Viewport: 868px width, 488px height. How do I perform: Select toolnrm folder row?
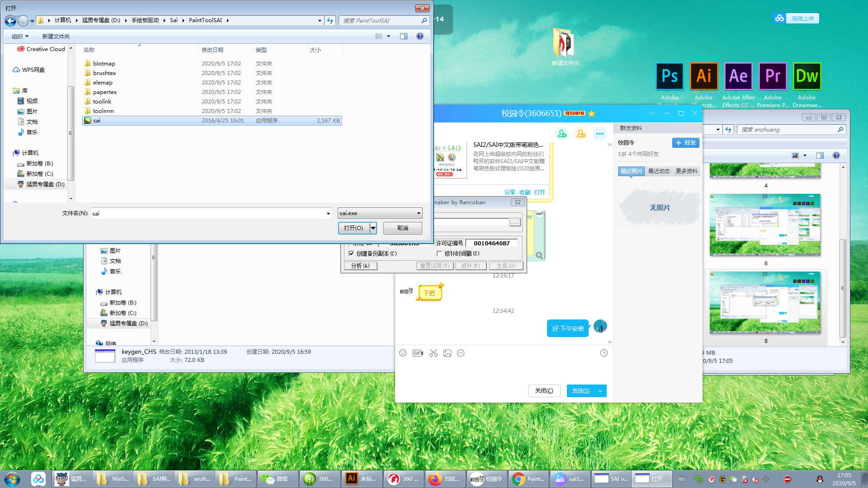[212, 111]
